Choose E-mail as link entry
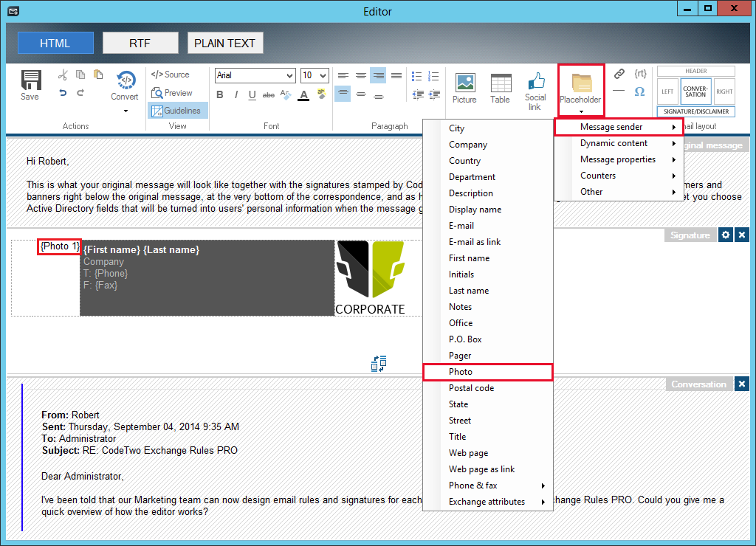 (x=488, y=242)
